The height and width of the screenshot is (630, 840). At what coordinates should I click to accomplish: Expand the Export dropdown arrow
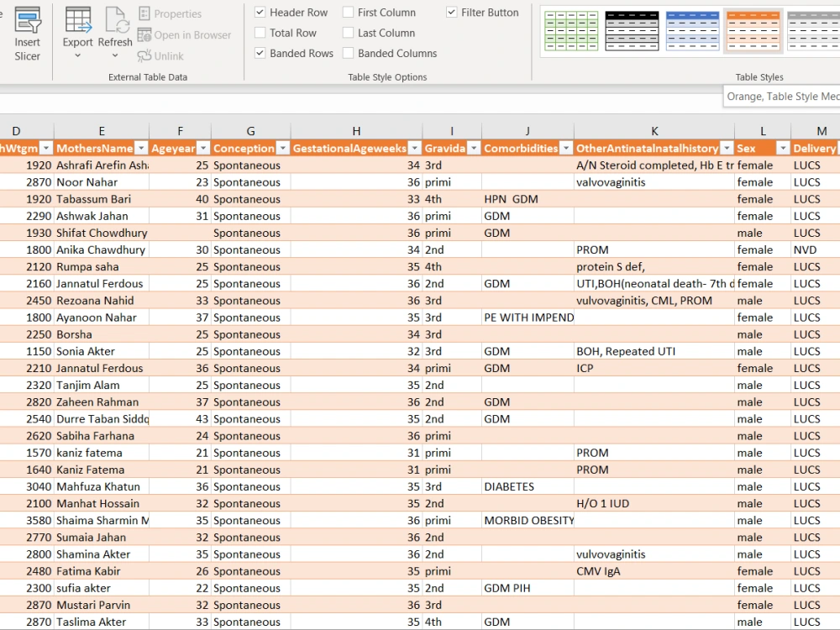click(77, 55)
